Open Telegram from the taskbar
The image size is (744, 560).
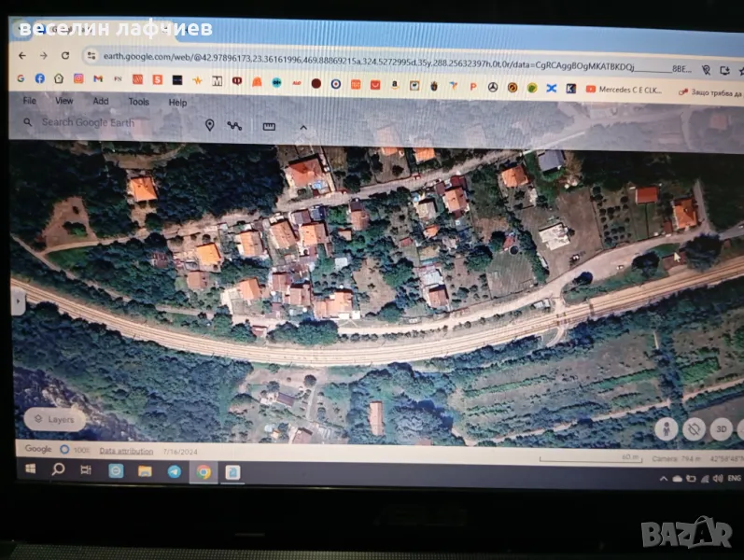[x=174, y=471]
